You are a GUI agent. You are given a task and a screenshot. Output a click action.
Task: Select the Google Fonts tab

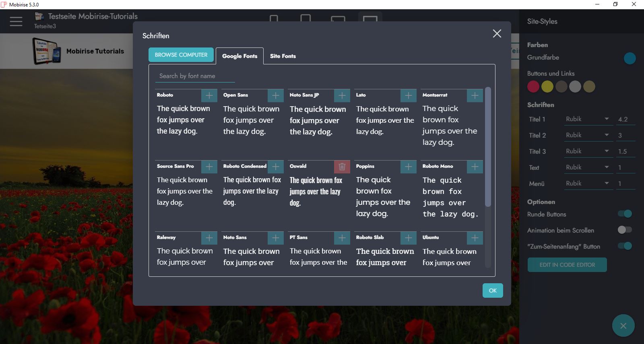[239, 56]
